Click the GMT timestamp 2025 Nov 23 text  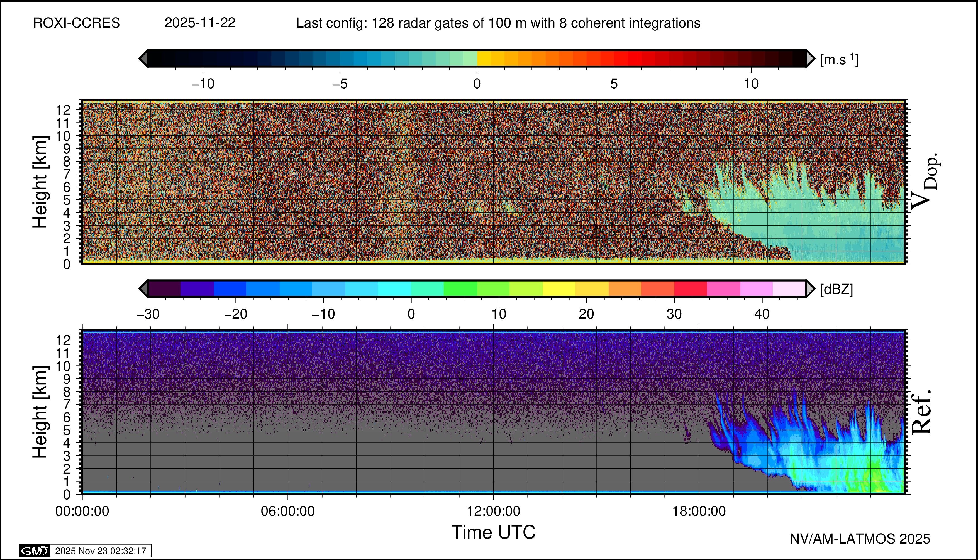100,551
